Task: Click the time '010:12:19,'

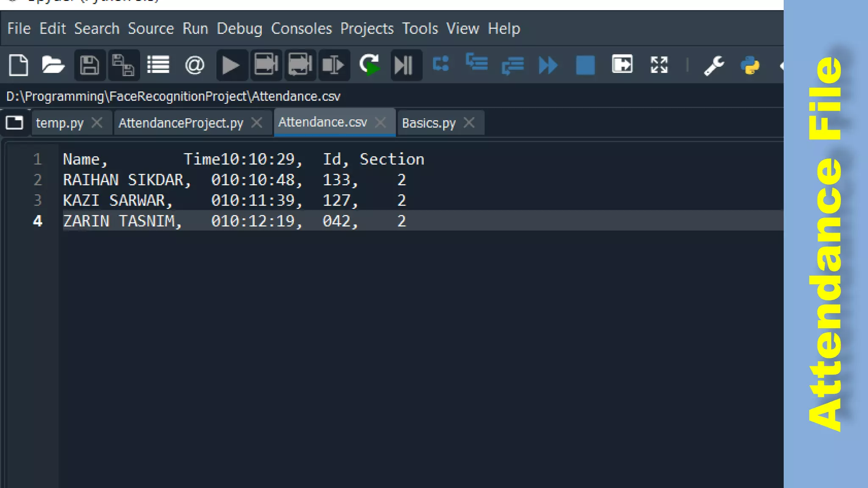Action: (x=257, y=222)
